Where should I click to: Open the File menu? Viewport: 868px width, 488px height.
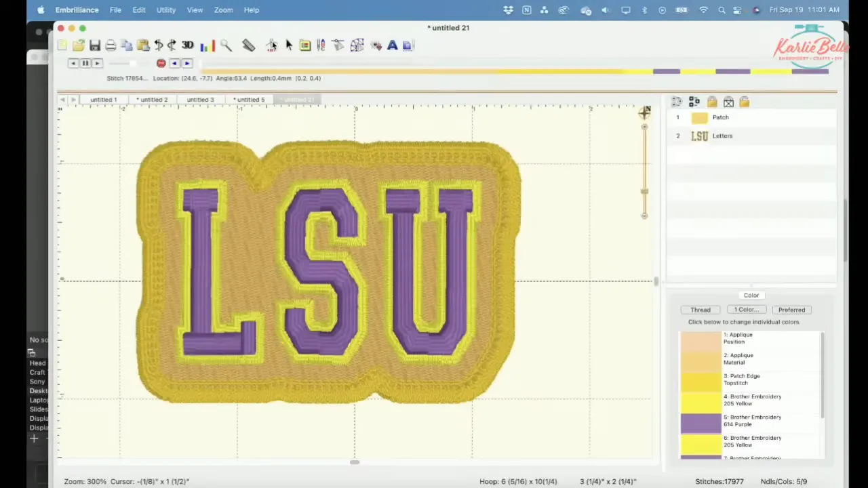click(115, 9)
